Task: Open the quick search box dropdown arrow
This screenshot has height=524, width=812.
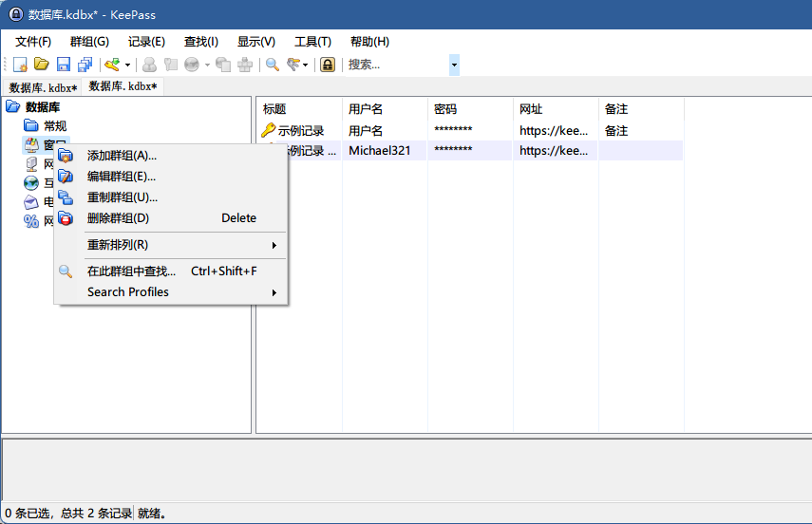Action: 454,65
